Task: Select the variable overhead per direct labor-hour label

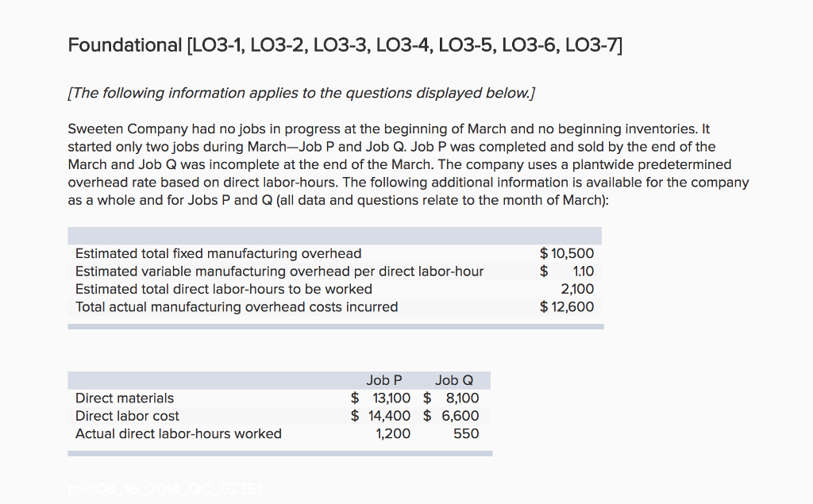Action: click(279, 271)
